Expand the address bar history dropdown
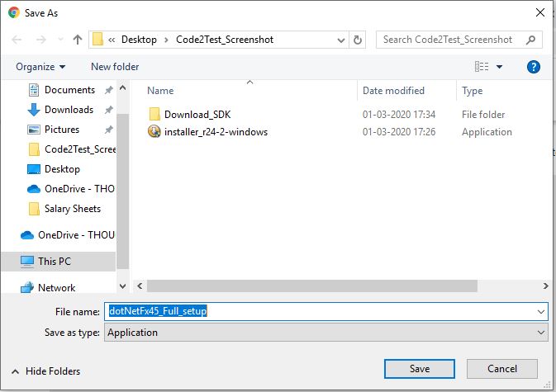The width and height of the screenshot is (556, 392). (341, 40)
